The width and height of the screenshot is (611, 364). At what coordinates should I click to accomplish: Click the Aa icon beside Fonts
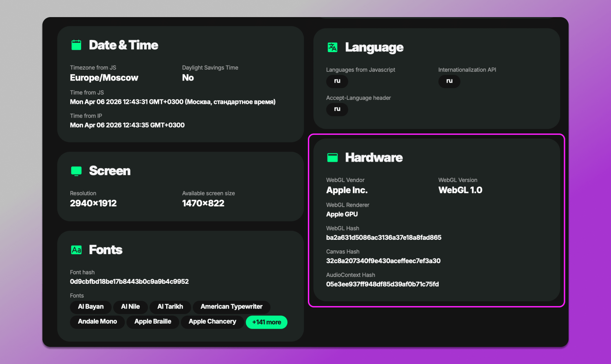(x=76, y=250)
